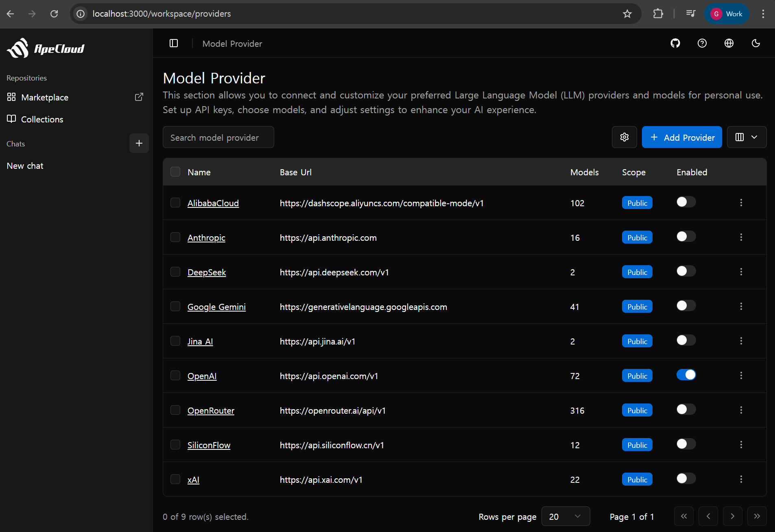Expand the Rows per page dropdown
Image resolution: width=775 pixels, height=532 pixels.
pyautogui.click(x=566, y=516)
